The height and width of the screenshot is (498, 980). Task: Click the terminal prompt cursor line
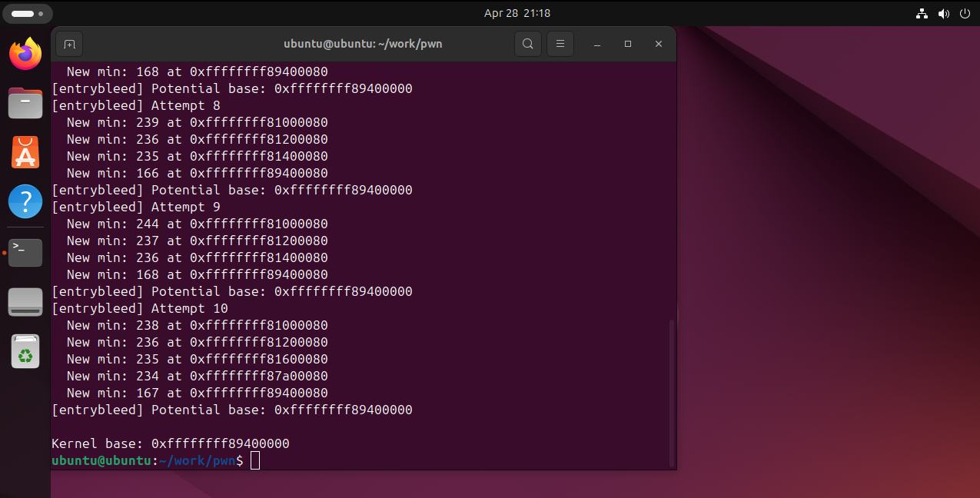pyautogui.click(x=256, y=460)
